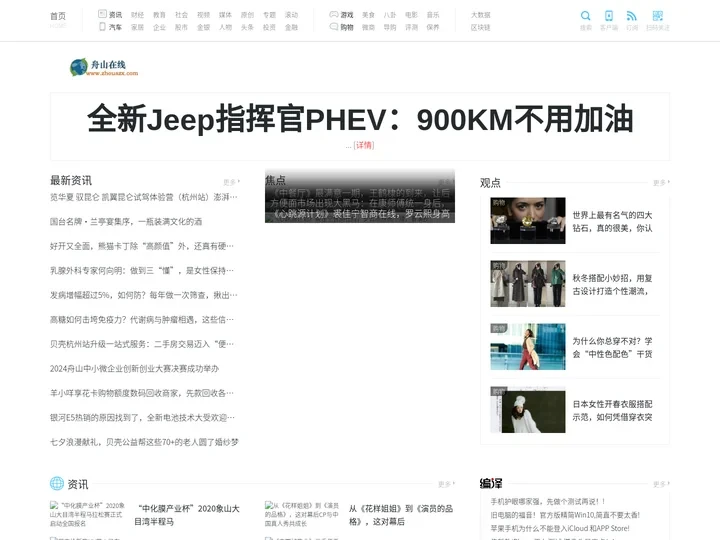Open article 乳腺外科专家何向明
Image resolution: width=720 pixels, height=540 pixels.
(142, 270)
